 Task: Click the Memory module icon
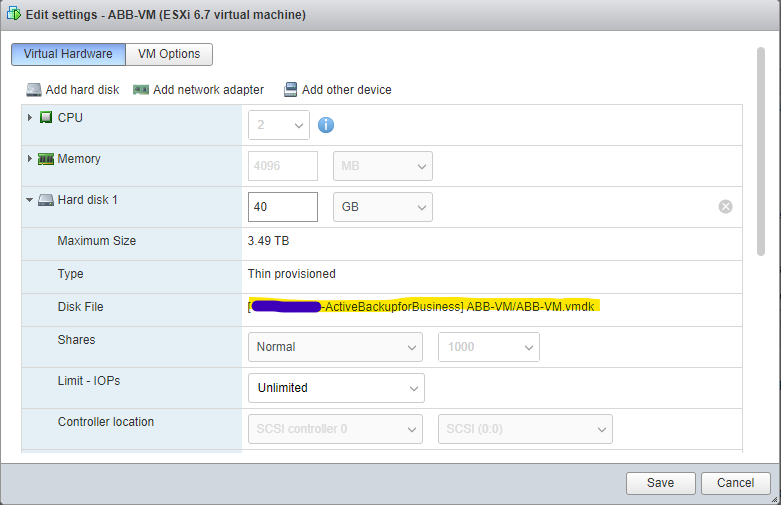46,159
